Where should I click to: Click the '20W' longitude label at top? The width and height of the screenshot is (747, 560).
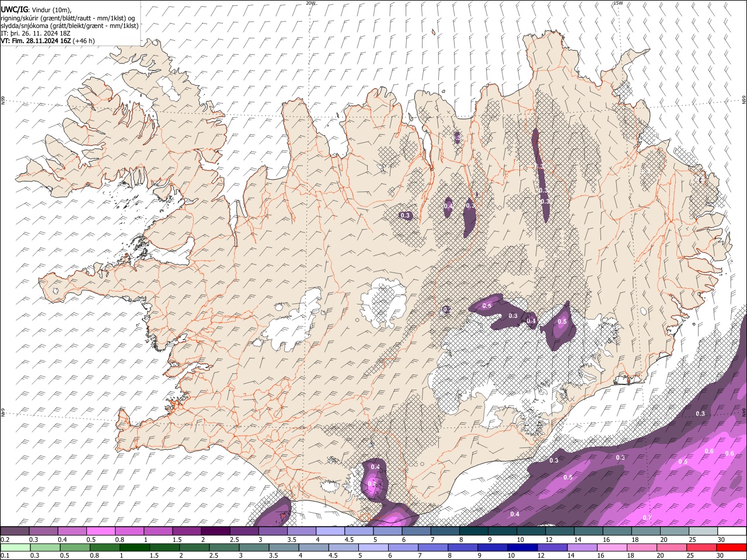tap(310, 3)
